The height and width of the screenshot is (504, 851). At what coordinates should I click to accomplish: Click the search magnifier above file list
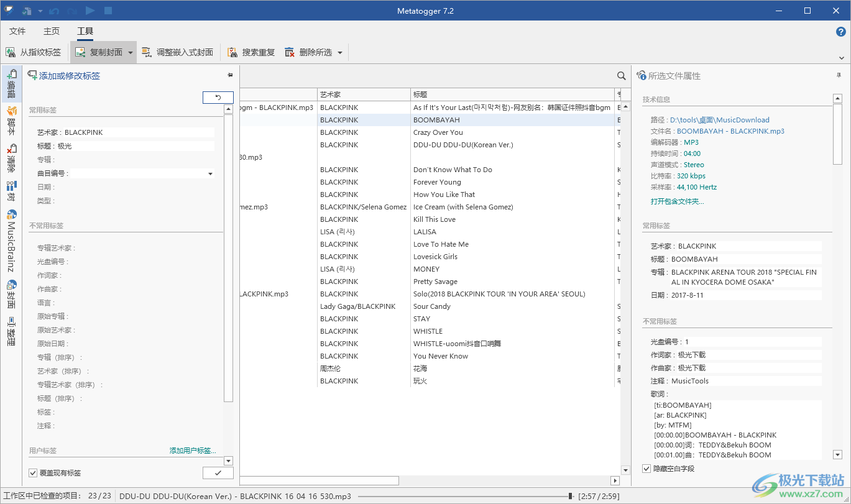621,76
